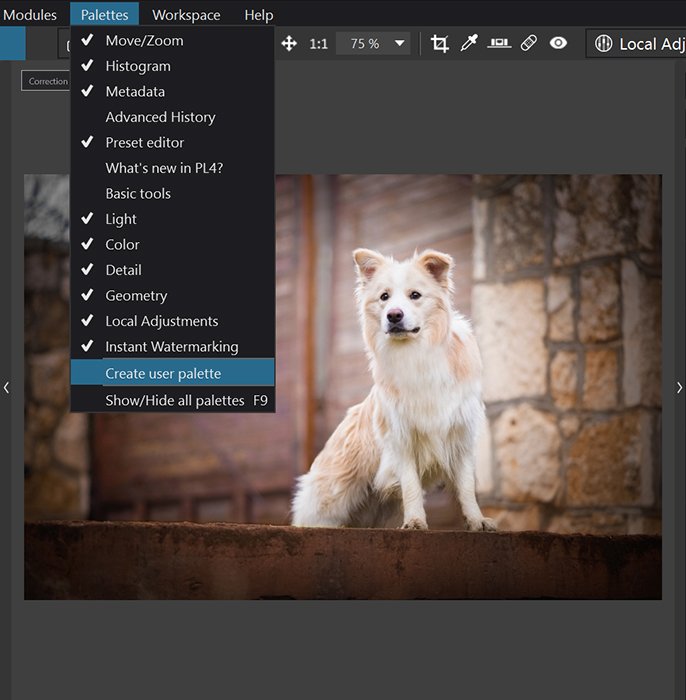Viewport: 686px width, 700px height.
Task: Click the Correction preview label button
Action: point(47,81)
